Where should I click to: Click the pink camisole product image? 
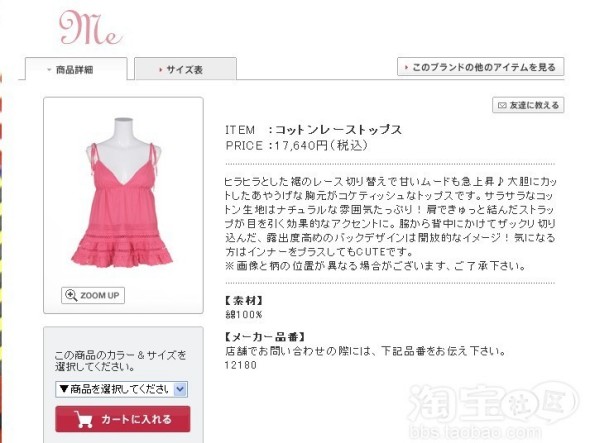click(x=122, y=193)
